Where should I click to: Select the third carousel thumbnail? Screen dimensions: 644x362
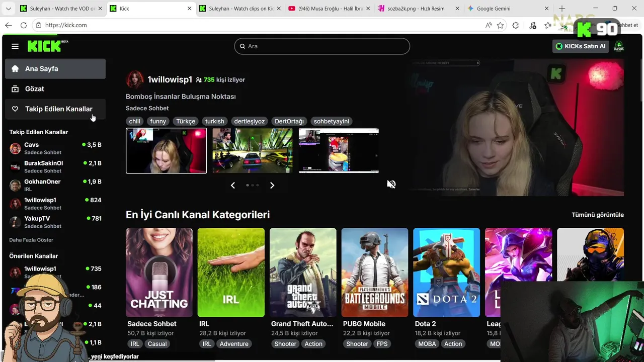click(x=339, y=151)
